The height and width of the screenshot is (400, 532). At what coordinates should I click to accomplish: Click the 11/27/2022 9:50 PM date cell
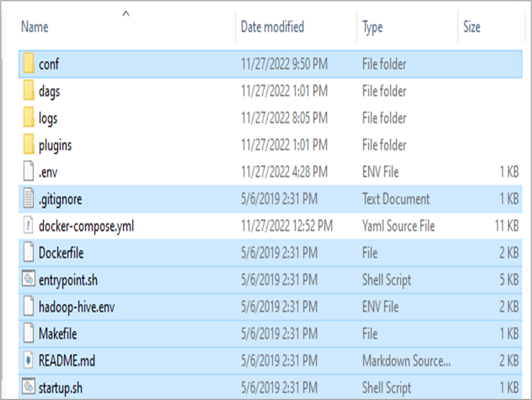click(284, 64)
